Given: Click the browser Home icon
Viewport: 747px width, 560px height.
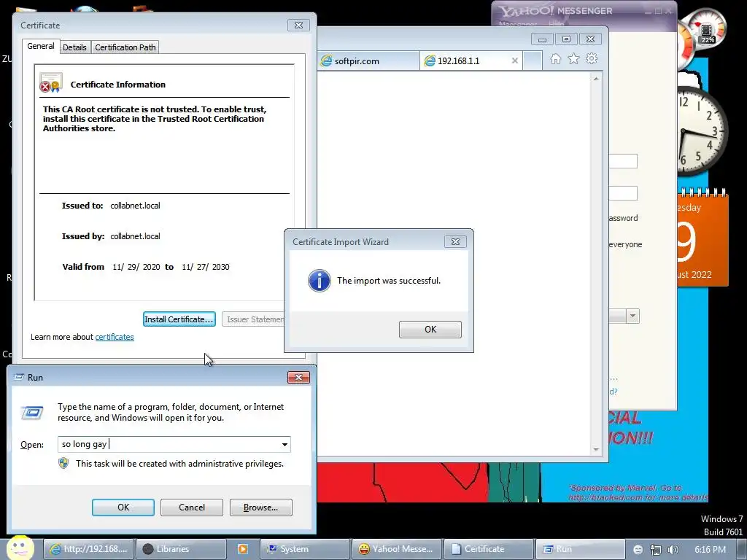Looking at the screenshot, I should point(555,58).
